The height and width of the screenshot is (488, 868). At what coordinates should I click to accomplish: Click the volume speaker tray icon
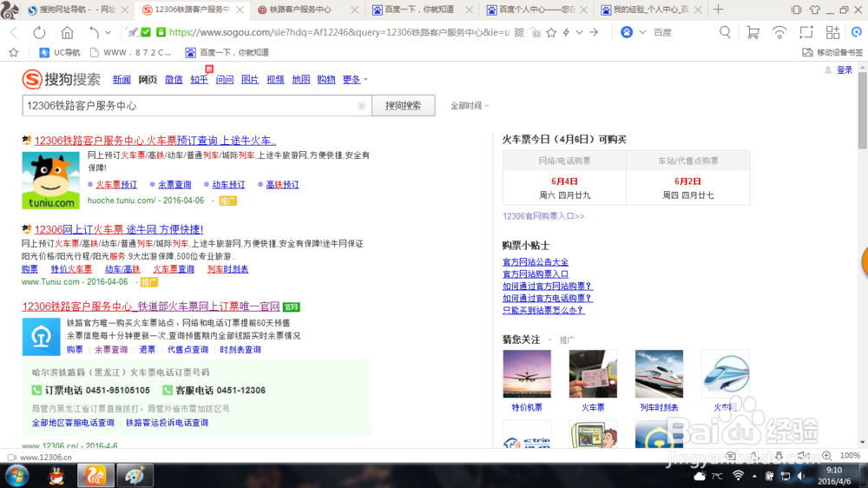(x=801, y=476)
